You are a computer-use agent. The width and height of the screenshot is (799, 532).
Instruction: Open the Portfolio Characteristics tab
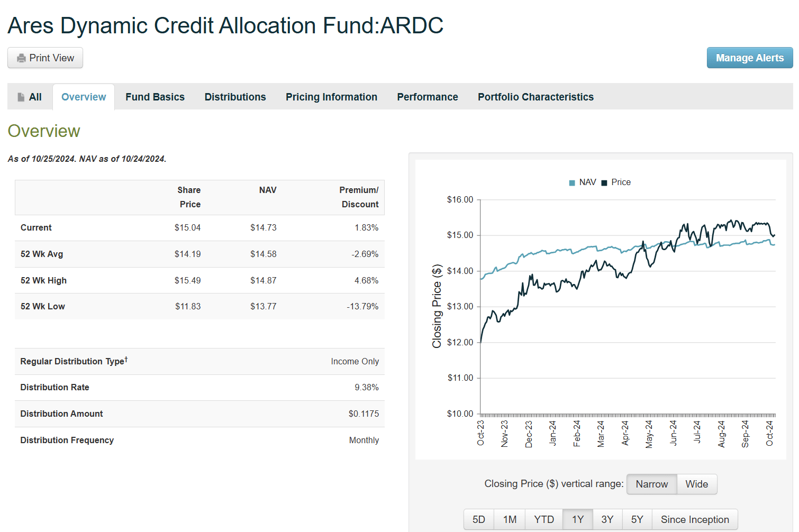click(x=535, y=97)
